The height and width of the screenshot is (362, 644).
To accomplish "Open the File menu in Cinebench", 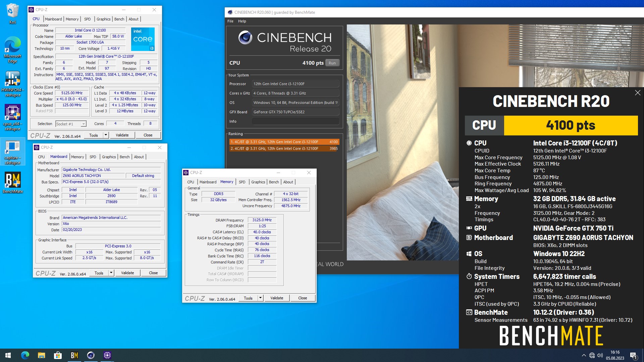I will (x=230, y=21).
